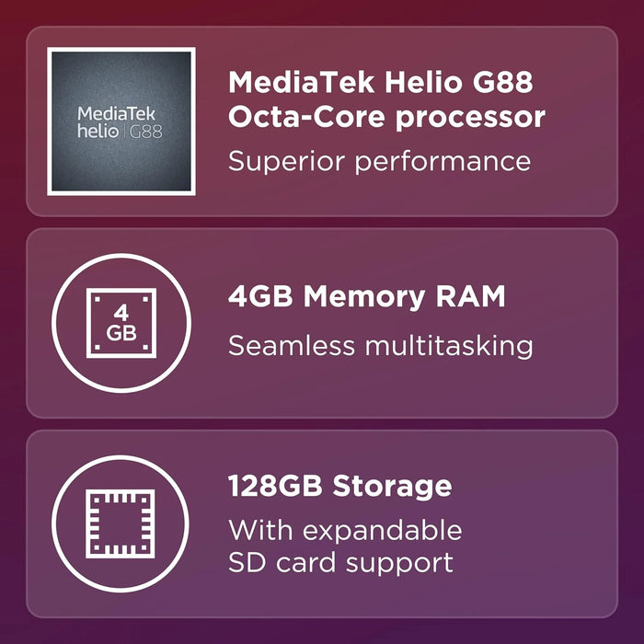Click the MediaTek Helio G88 chip image
Image resolution: width=644 pixels, height=644 pixels.
pyautogui.click(x=121, y=121)
